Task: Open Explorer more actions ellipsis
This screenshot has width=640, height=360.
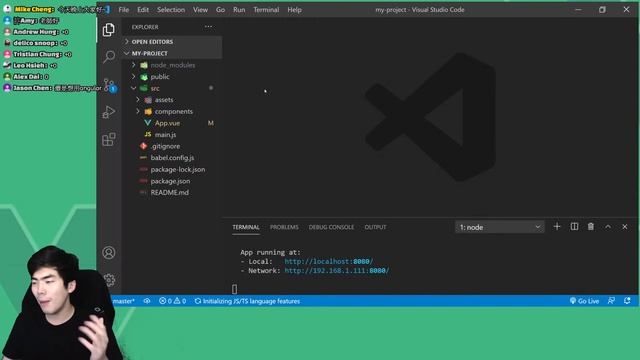Action: coord(208,27)
